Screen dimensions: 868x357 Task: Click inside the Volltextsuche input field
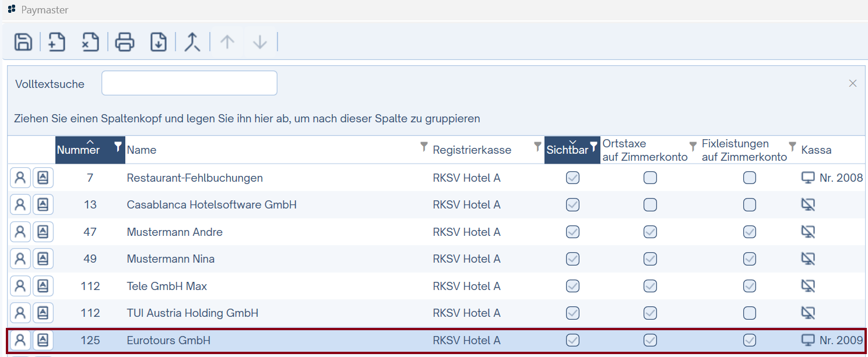pos(189,83)
